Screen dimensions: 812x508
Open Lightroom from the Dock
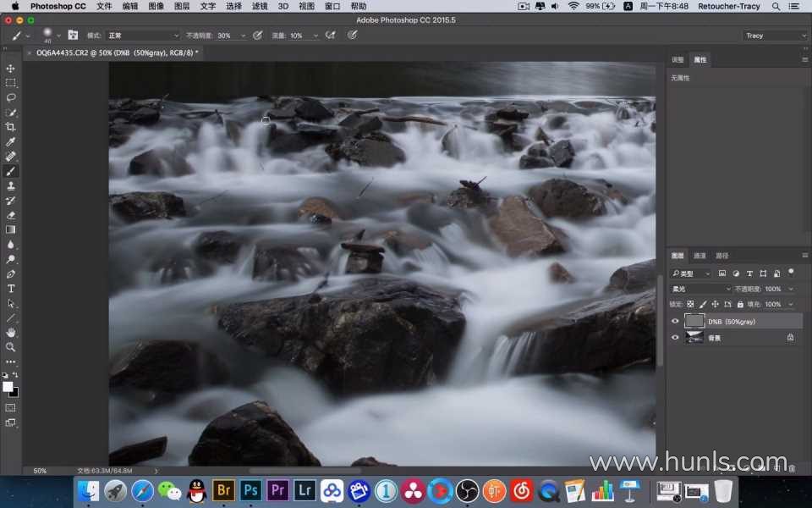(304, 490)
